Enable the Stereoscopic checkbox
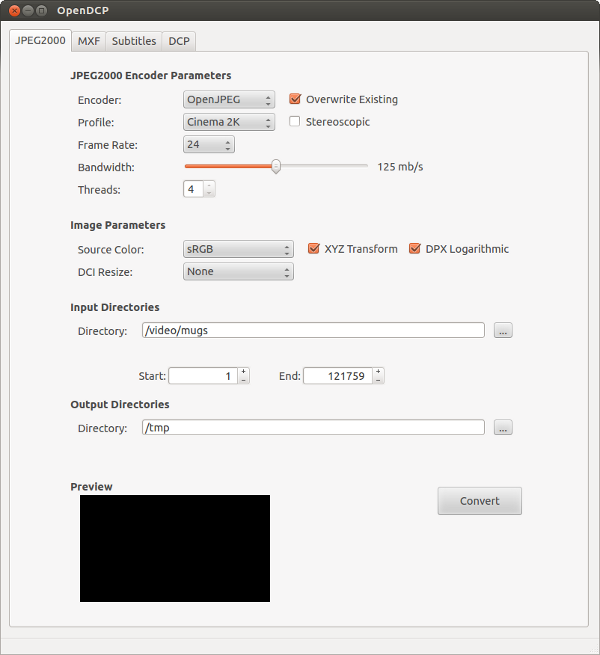The height and width of the screenshot is (655, 600). point(295,122)
